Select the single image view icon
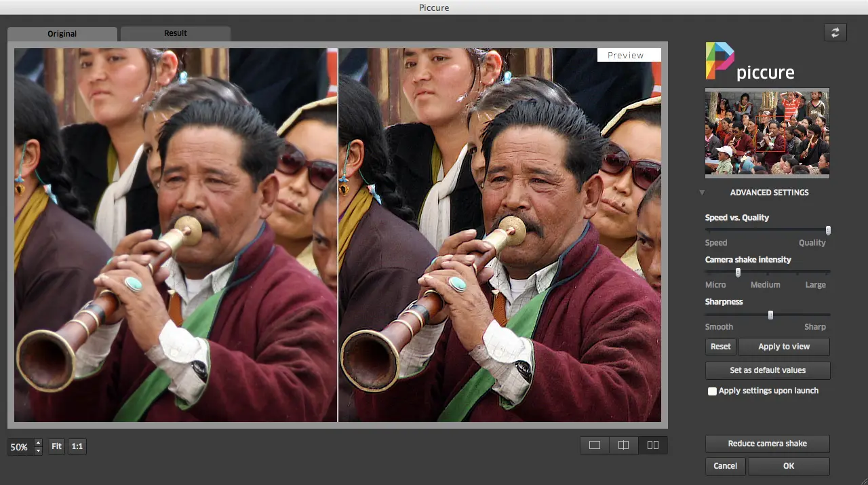868x485 pixels. pos(595,445)
